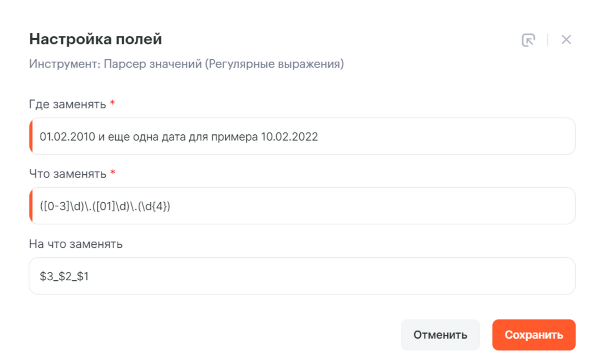This screenshot has height=364, width=601.
Task: Place cursor on the 01.02.2010 date text
Action: click(67, 137)
